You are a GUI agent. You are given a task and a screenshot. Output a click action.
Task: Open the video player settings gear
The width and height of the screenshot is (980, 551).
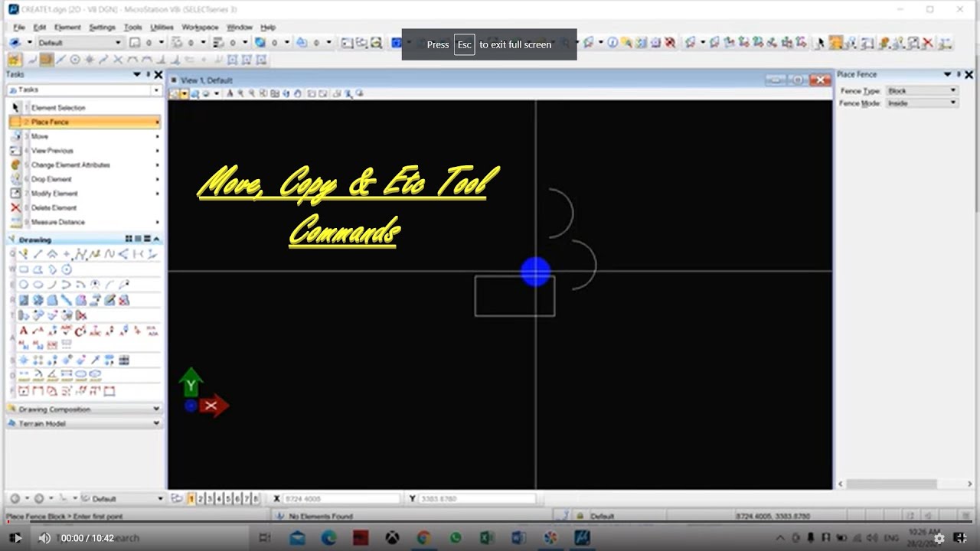(939, 538)
